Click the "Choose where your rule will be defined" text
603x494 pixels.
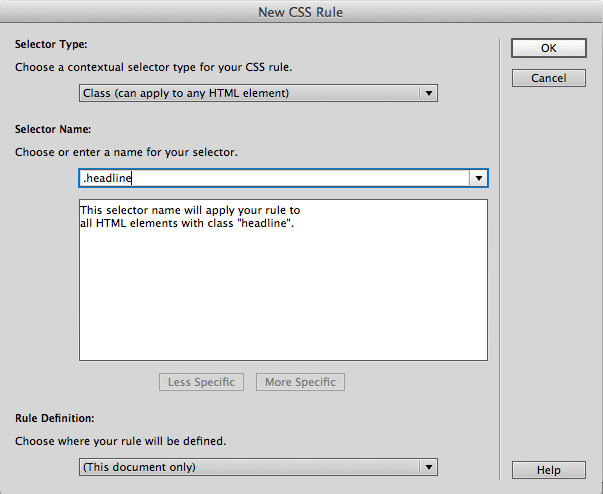coord(121,440)
